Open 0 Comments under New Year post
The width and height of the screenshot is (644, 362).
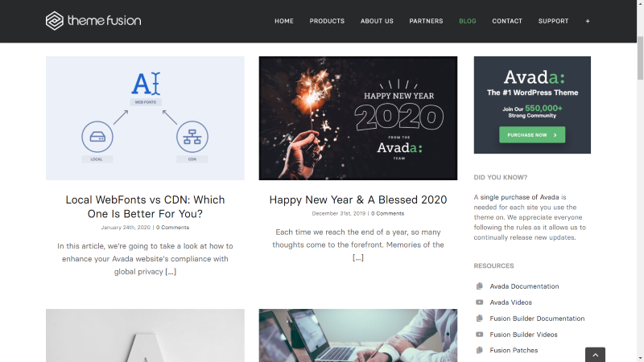click(x=388, y=213)
